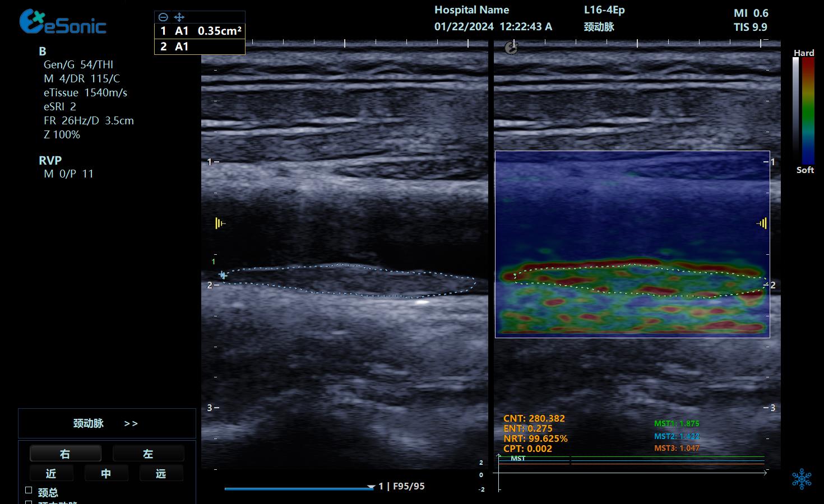The image size is (824, 504).
Task: Check the 颈总 checkbox
Action: point(29,491)
